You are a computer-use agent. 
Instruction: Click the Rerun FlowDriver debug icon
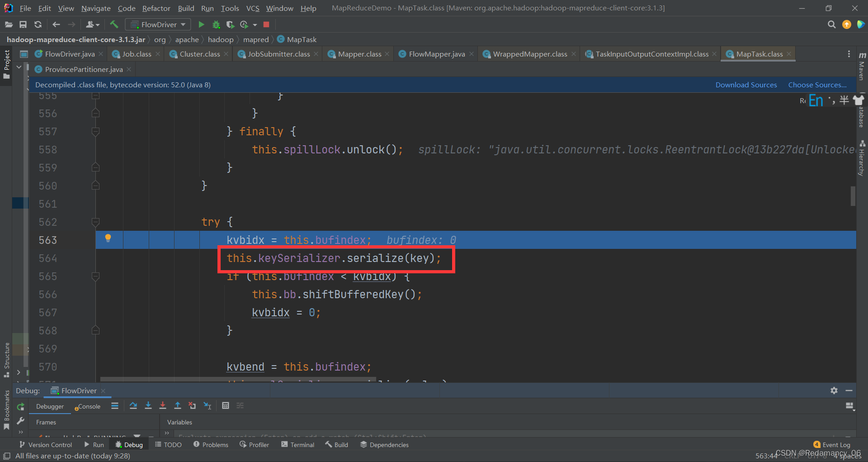tap(20, 406)
